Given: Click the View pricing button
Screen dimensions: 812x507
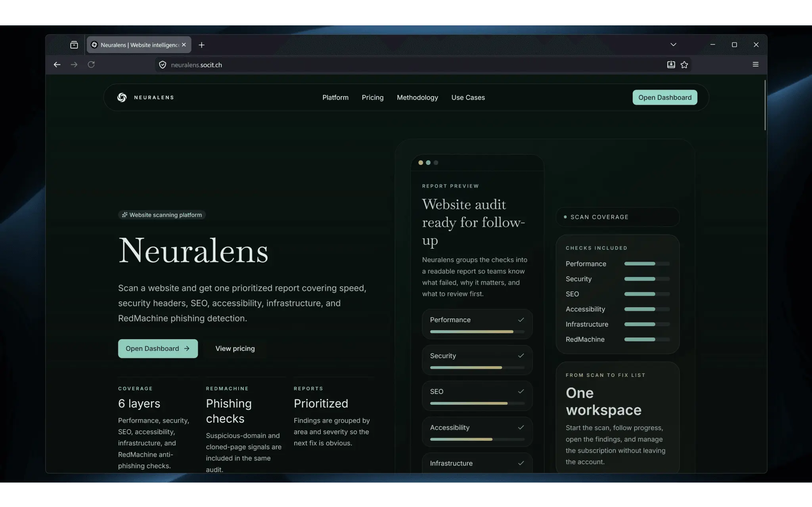Looking at the screenshot, I should point(235,348).
